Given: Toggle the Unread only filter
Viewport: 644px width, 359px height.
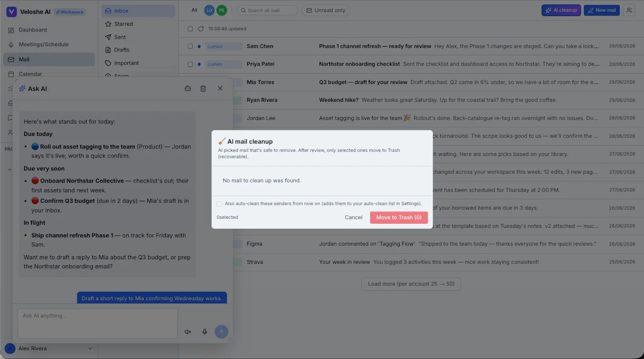Looking at the screenshot, I should click(326, 10).
